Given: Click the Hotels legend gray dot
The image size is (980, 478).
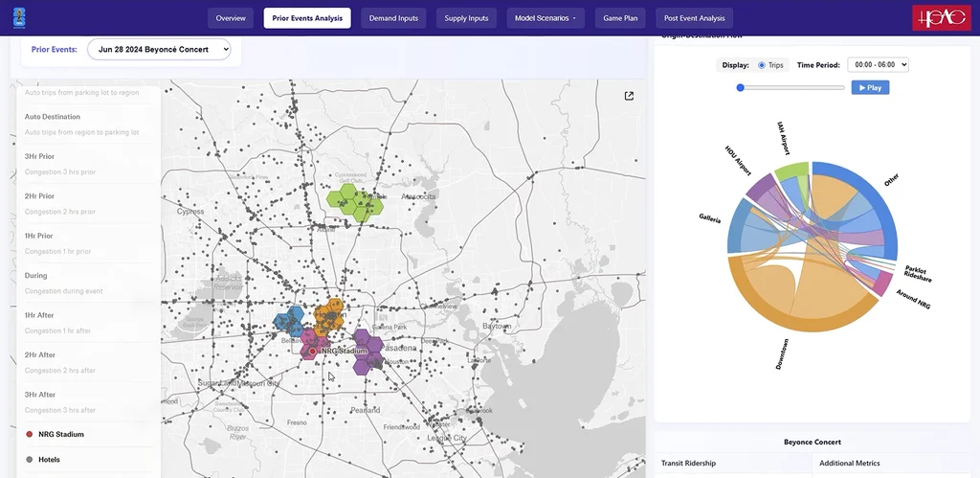Looking at the screenshot, I should [x=29, y=460].
